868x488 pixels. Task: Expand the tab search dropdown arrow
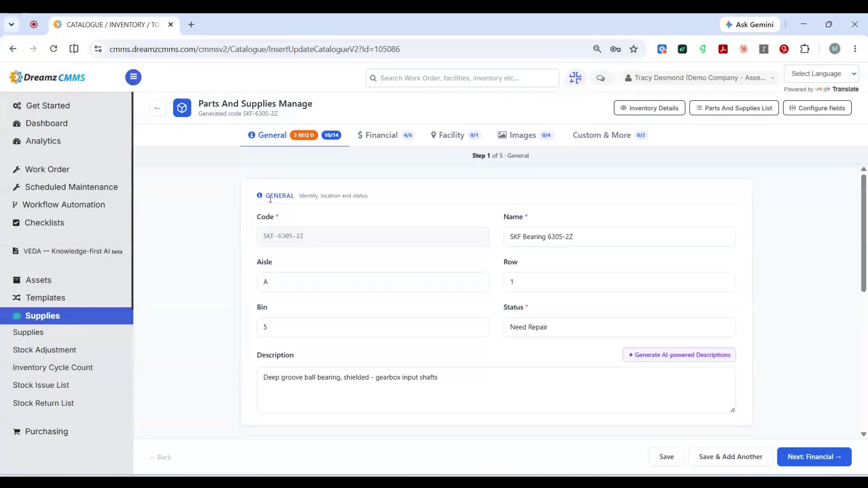12,25
